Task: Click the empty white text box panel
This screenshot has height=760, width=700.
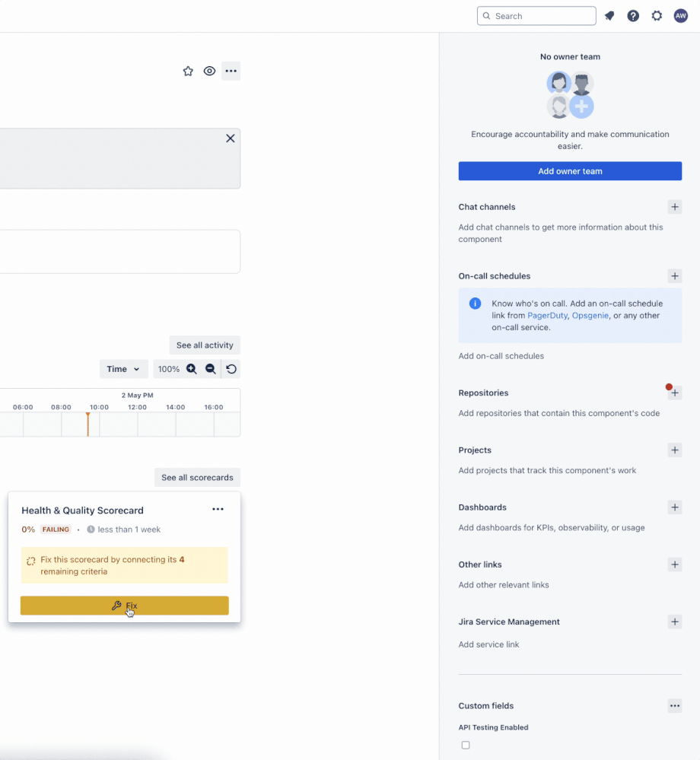Action: [x=120, y=252]
